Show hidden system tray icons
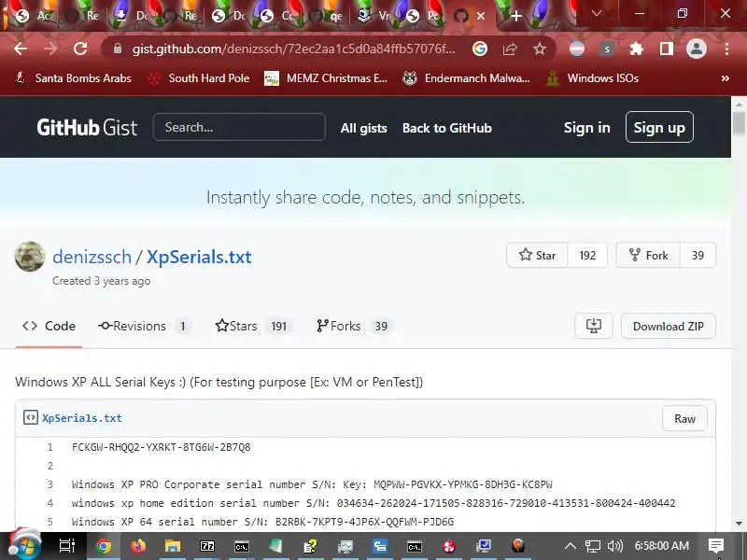This screenshot has width=747, height=560. 571,546
